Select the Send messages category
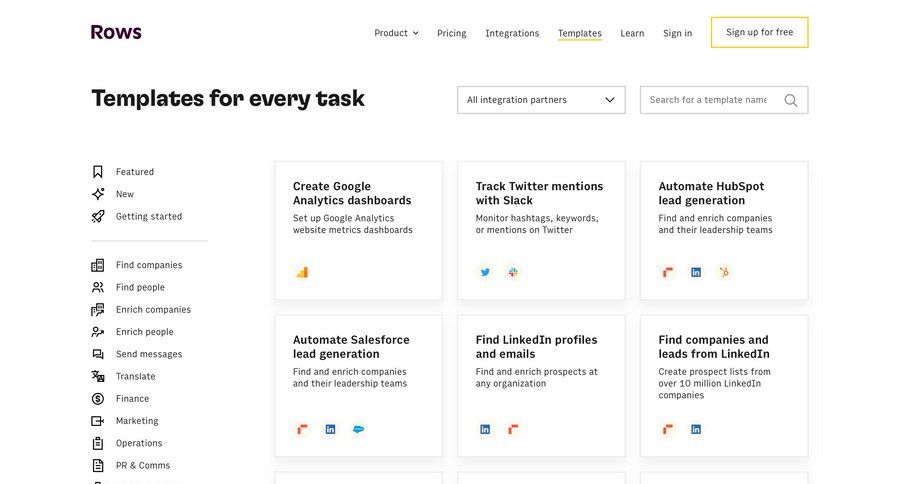Viewport: 900px width, 484px height. pos(148,354)
